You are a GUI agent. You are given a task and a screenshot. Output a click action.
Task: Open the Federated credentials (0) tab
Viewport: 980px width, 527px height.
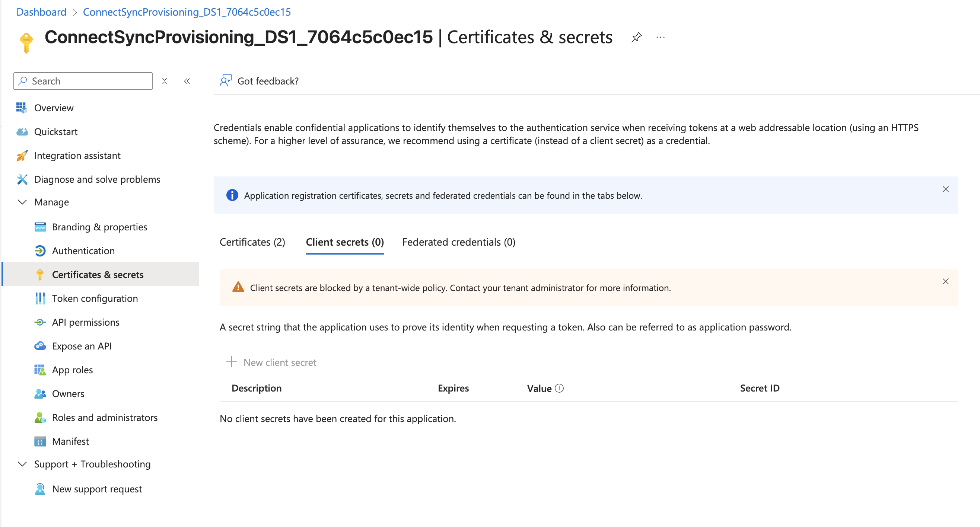coord(458,242)
